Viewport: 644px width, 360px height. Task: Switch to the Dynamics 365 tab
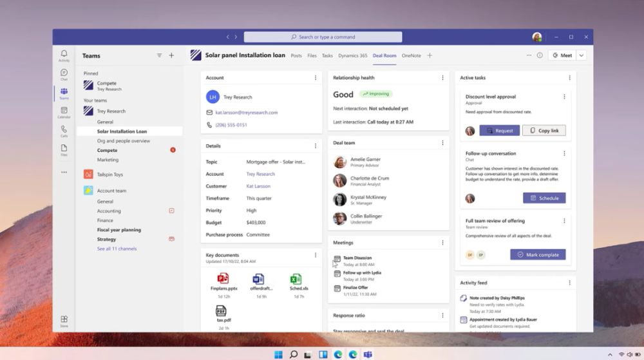tap(352, 56)
